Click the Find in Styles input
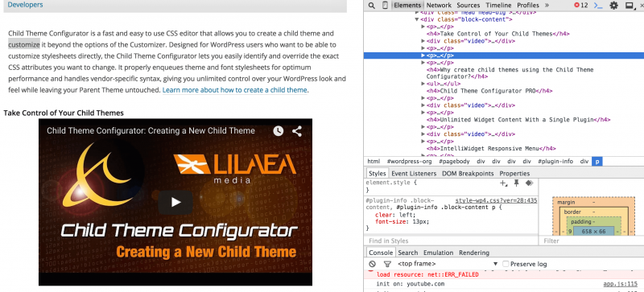 [451, 241]
